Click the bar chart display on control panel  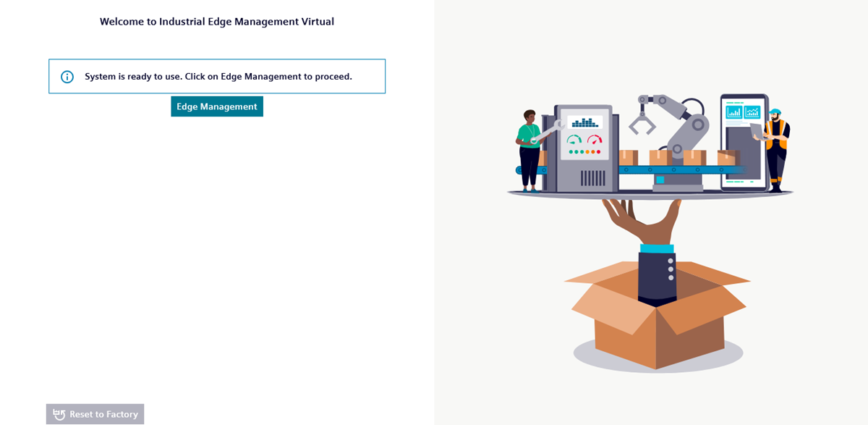click(584, 122)
